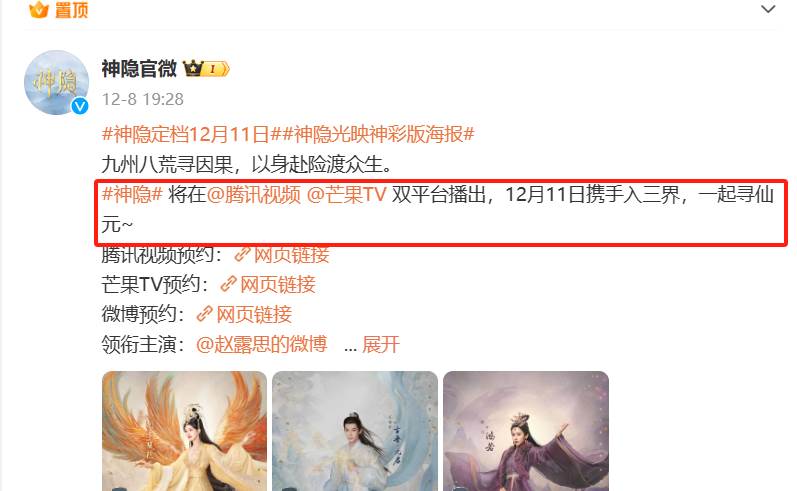797x491 pixels.
Task: Click the crown membership badge beside 神隐官微
Action: pos(206,69)
